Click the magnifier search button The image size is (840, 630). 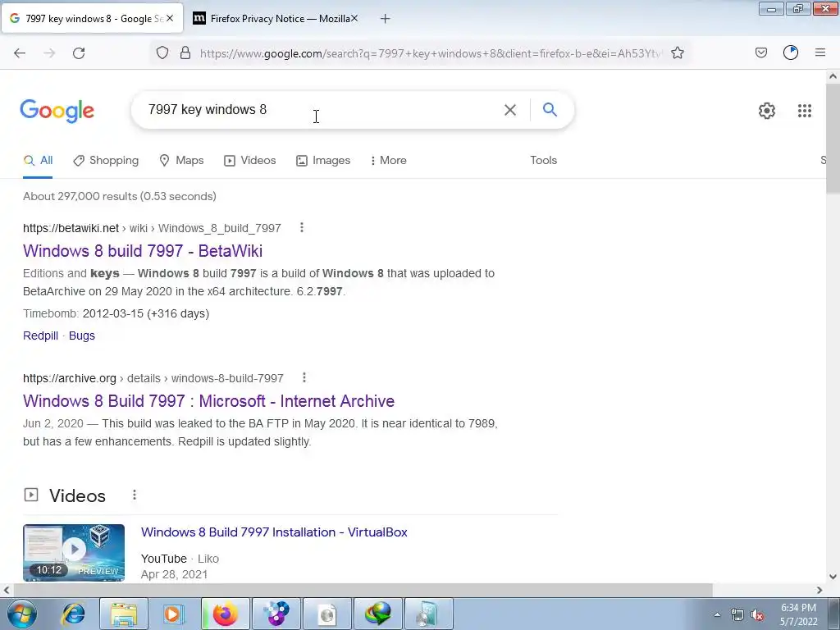(x=550, y=110)
